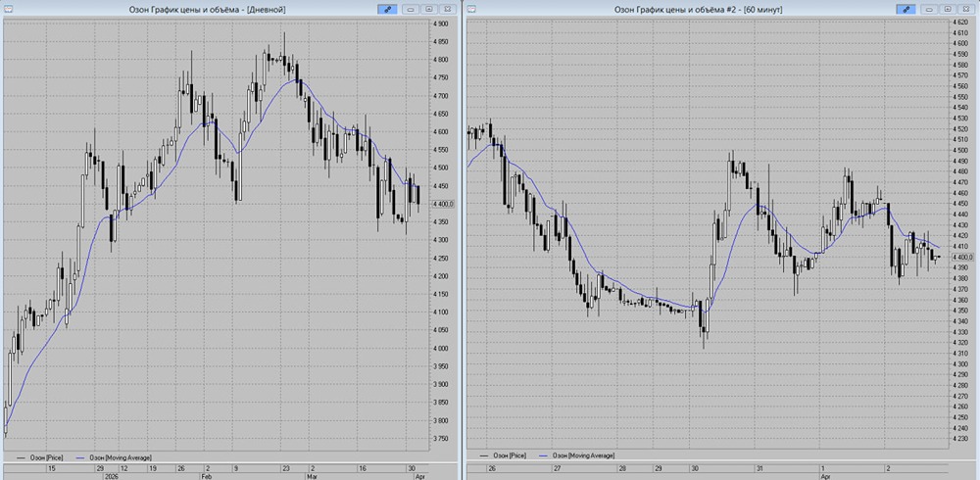The image size is (980, 480).
Task: Maximize the 60 минут chart window
Action: (948, 9)
